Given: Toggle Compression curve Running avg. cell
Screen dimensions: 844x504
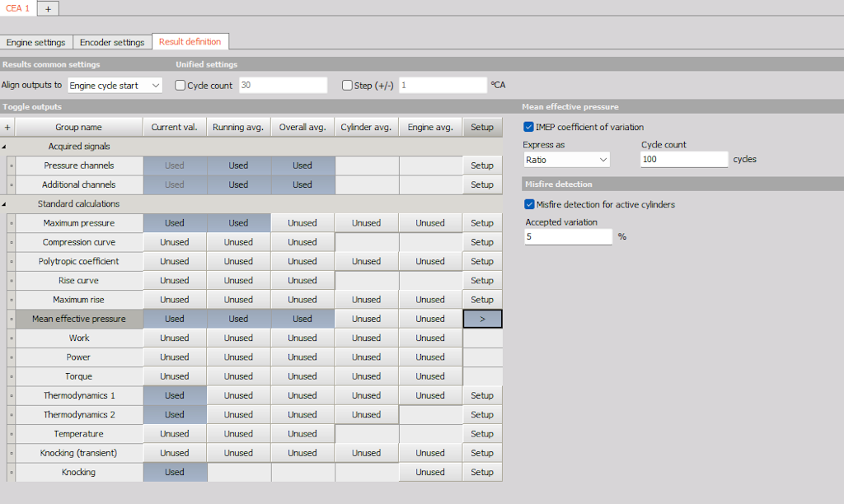Looking at the screenshot, I should 238,242.
